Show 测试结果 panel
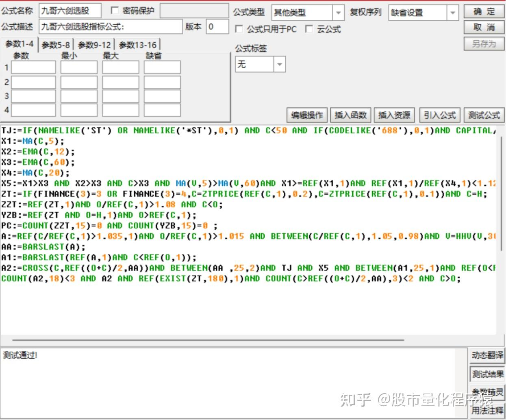The image size is (506, 420). pyautogui.click(x=487, y=374)
